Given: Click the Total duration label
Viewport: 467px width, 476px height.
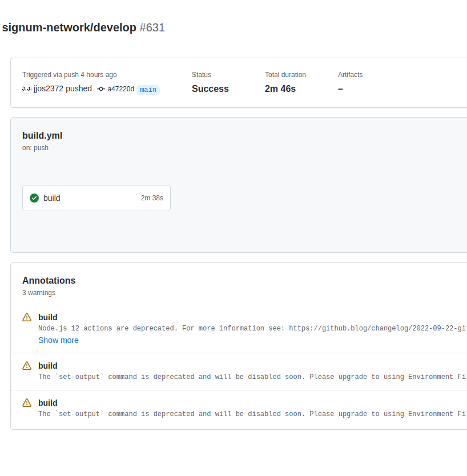Looking at the screenshot, I should coord(285,75).
